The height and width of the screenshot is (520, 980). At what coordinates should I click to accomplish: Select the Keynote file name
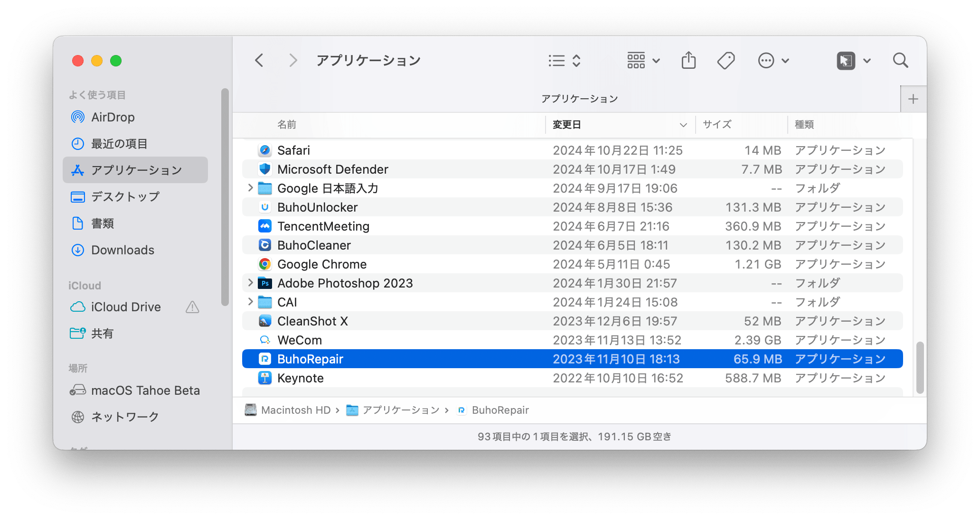coord(301,378)
